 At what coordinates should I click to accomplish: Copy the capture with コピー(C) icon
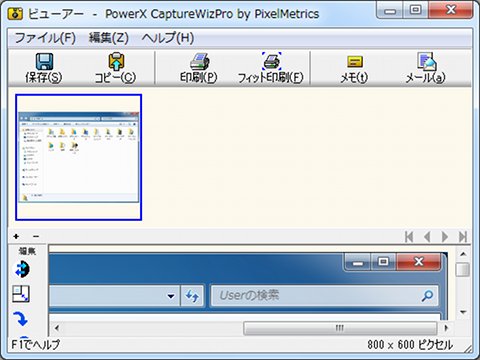[x=116, y=62]
